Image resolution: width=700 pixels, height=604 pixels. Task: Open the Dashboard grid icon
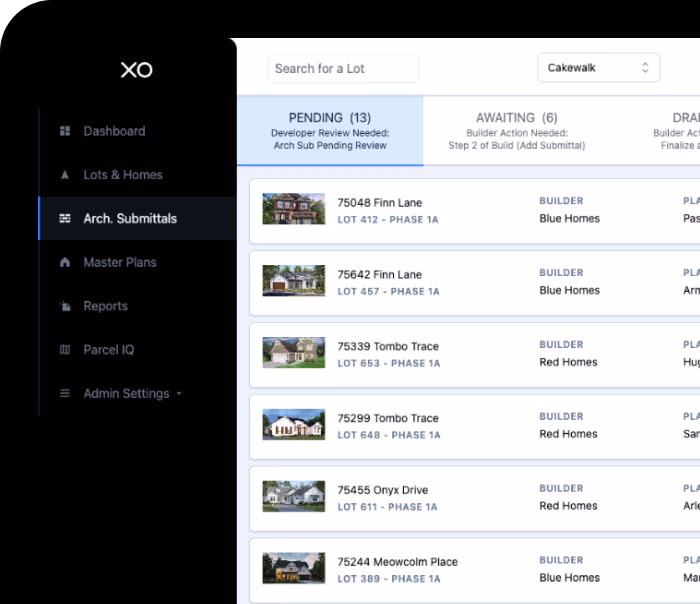(x=65, y=131)
